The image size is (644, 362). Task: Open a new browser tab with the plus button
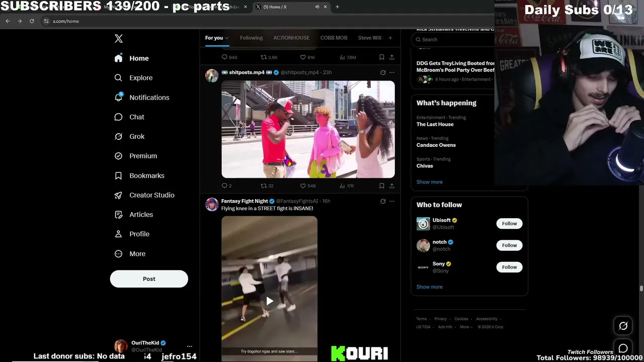click(337, 7)
